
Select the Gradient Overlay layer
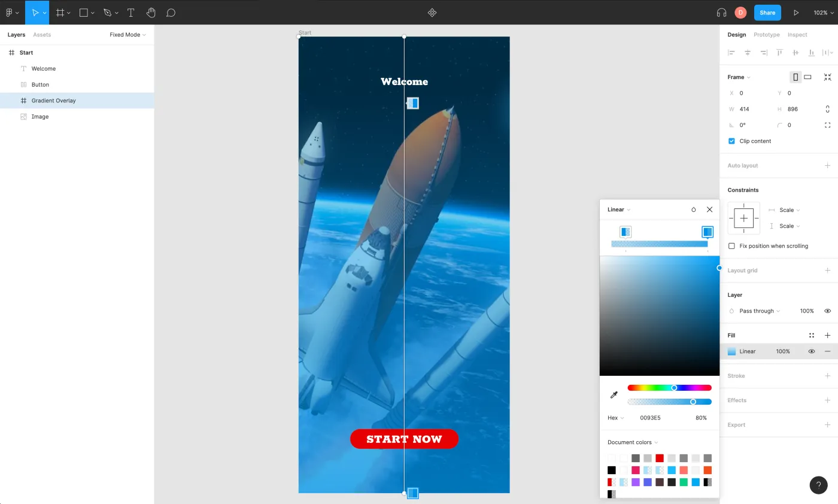[77, 101]
